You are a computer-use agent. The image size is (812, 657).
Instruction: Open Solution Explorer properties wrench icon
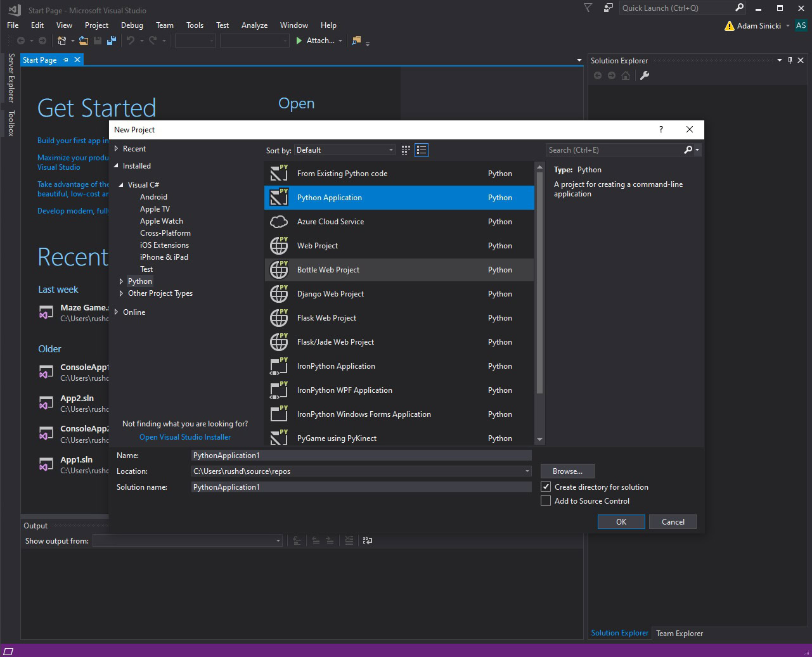pos(644,75)
